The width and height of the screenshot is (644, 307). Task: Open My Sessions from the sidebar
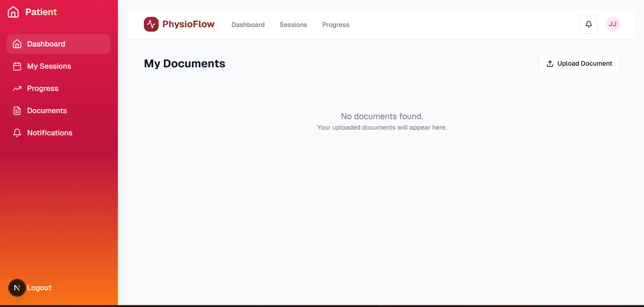pos(59,66)
